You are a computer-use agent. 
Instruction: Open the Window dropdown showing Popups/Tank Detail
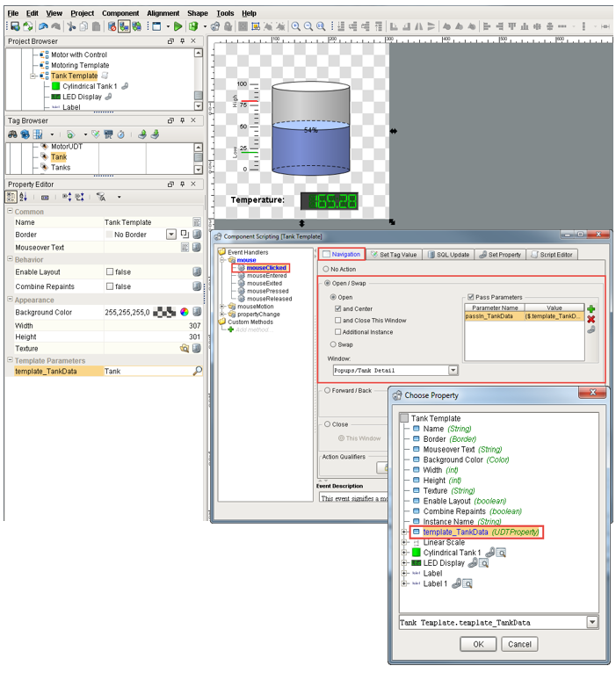tap(453, 370)
